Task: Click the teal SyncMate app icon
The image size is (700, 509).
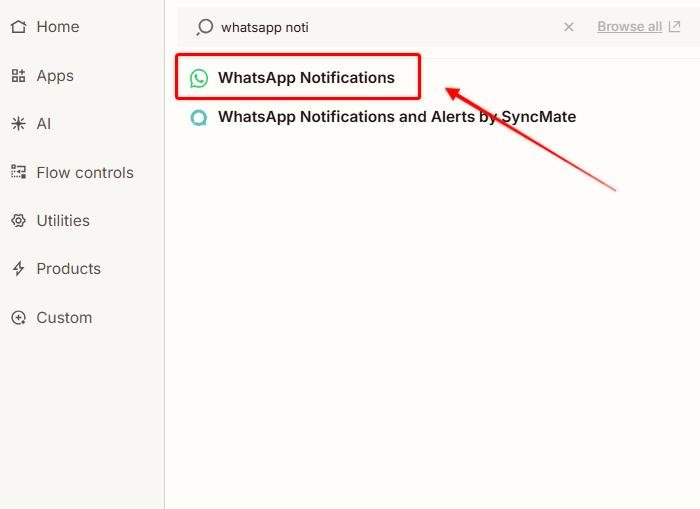Action: click(199, 117)
